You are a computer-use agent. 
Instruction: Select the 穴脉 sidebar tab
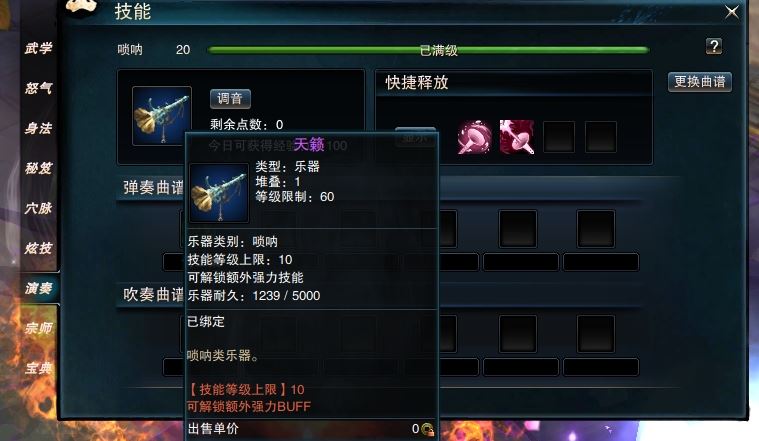pos(39,208)
